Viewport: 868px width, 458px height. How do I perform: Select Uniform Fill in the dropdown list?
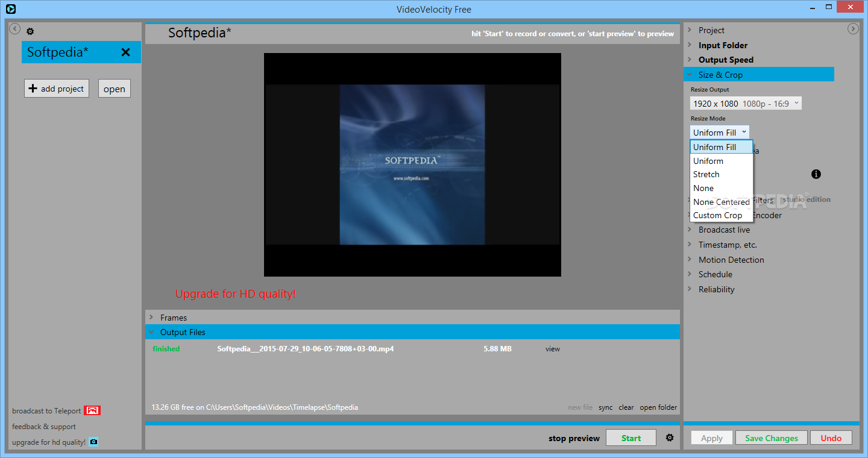click(722, 147)
